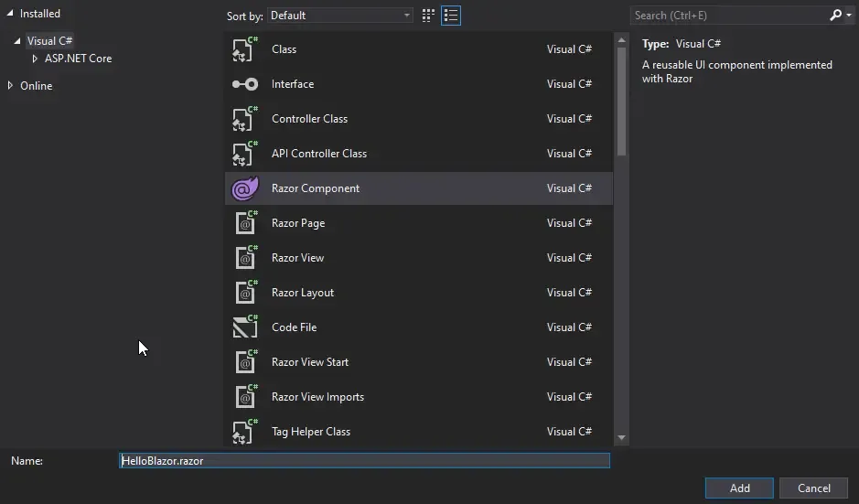The image size is (859, 504).
Task: Select 'Razor Layout' template name
Action: pos(303,293)
